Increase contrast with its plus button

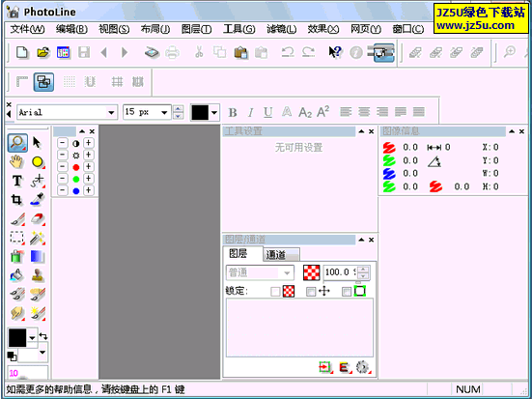point(88,143)
